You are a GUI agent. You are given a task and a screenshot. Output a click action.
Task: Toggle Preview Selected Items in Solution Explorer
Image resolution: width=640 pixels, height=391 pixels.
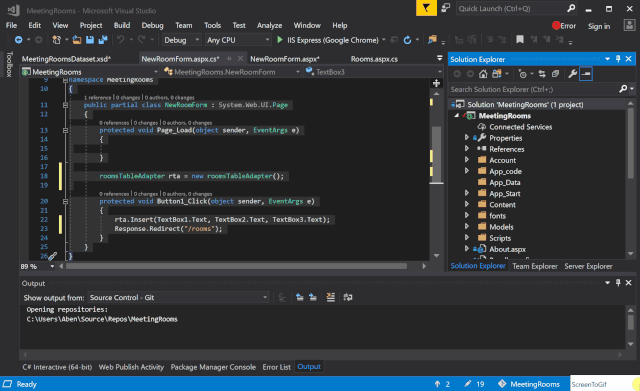[x=586, y=74]
